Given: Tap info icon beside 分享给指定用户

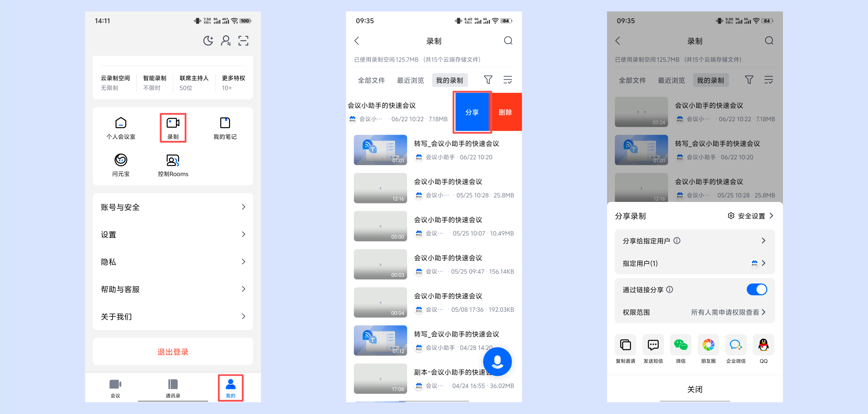Looking at the screenshot, I should (x=677, y=241).
